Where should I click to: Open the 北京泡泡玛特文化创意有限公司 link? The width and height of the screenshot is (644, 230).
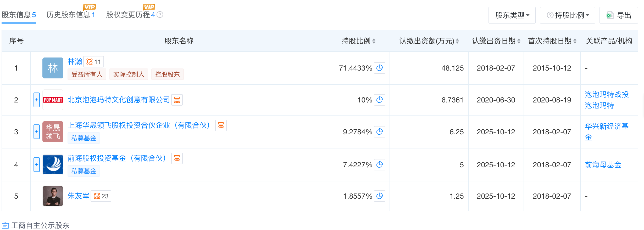coord(119,100)
